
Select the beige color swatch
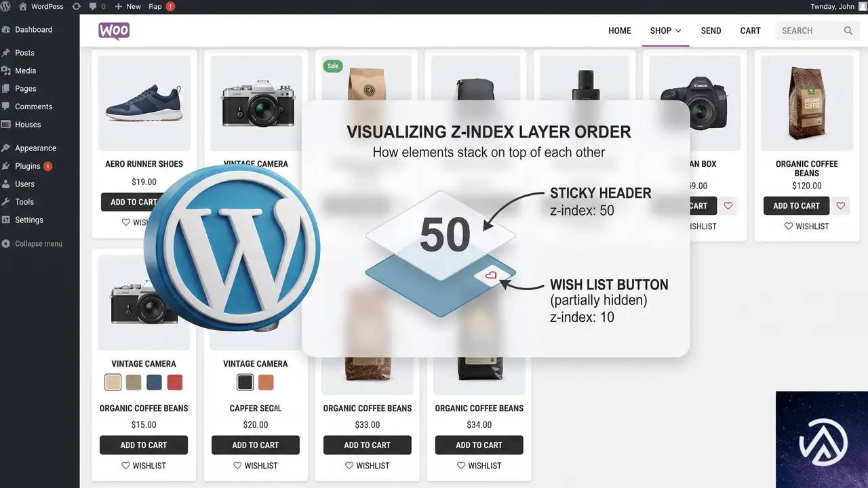pos(113,382)
